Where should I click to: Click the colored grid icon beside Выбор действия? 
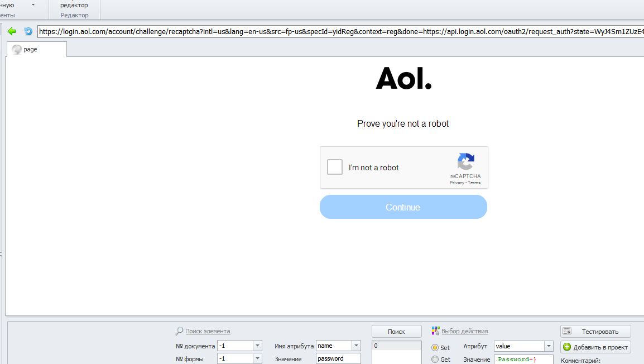pos(435,331)
